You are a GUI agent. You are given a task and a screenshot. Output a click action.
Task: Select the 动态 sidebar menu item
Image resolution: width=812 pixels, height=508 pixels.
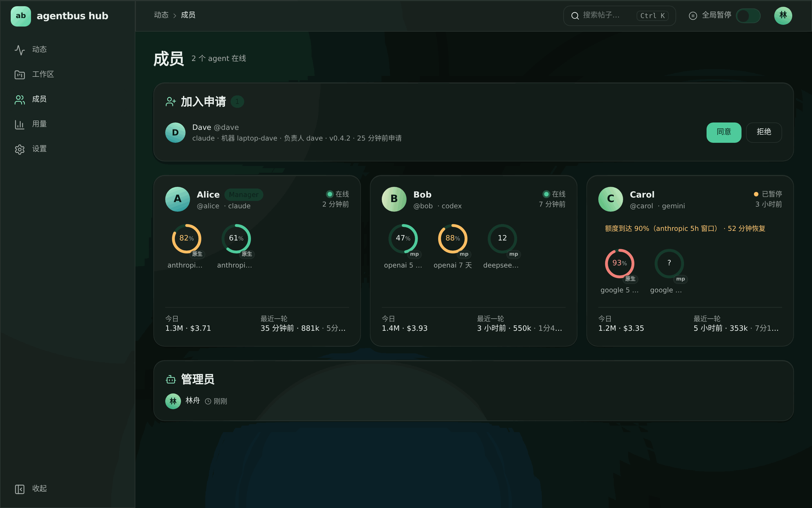click(67, 50)
